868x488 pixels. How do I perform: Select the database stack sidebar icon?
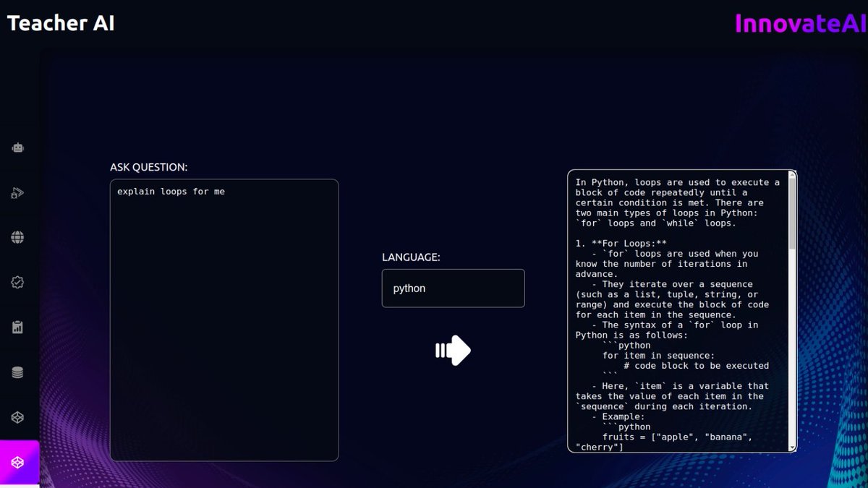click(x=18, y=373)
